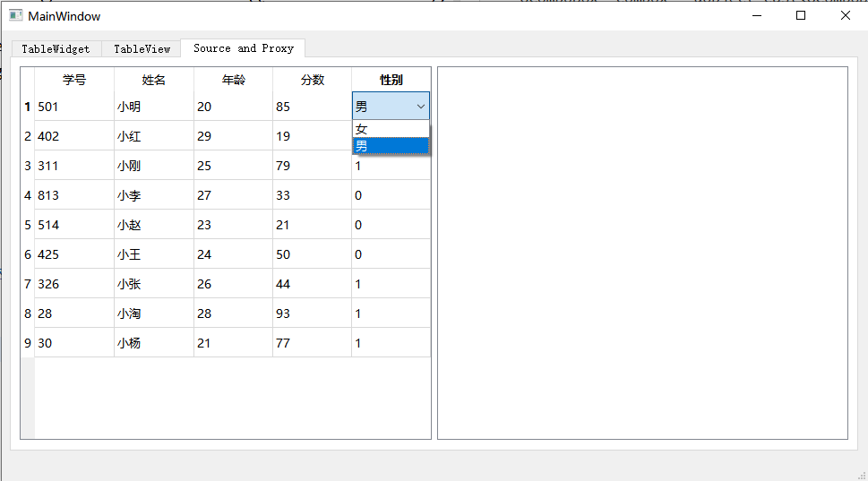Maximize the MainWindow window

(x=801, y=15)
